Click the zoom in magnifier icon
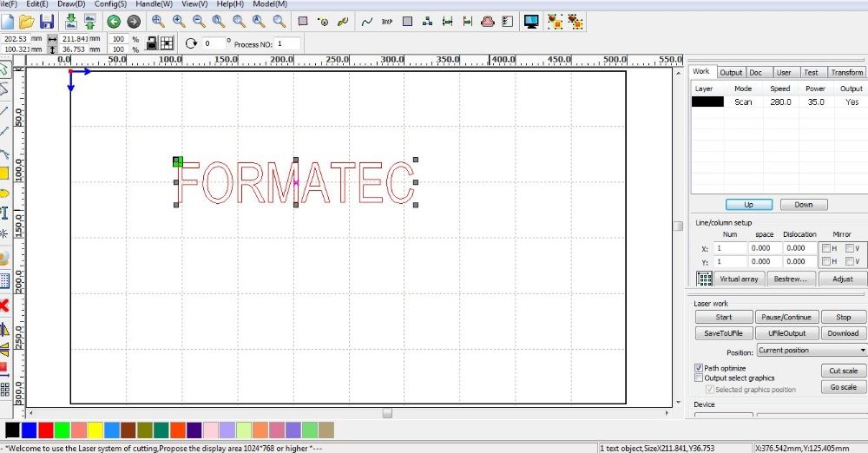The image size is (868, 453). tap(179, 22)
